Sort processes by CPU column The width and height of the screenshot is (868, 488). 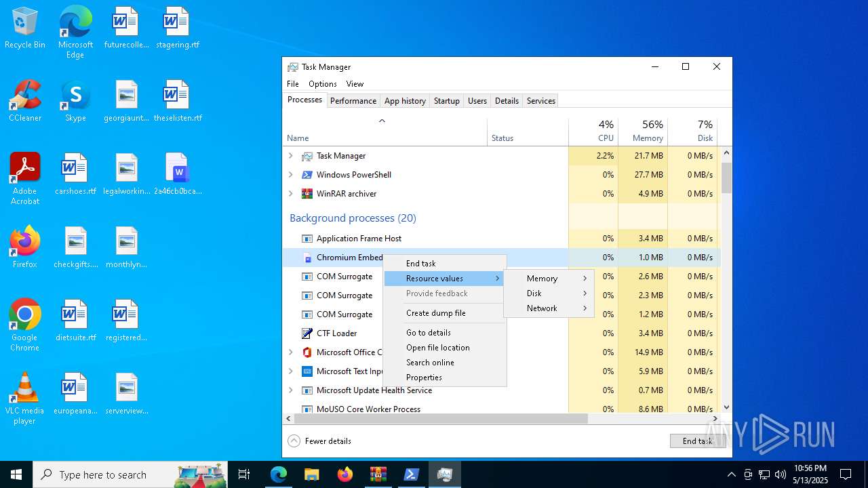pos(593,131)
